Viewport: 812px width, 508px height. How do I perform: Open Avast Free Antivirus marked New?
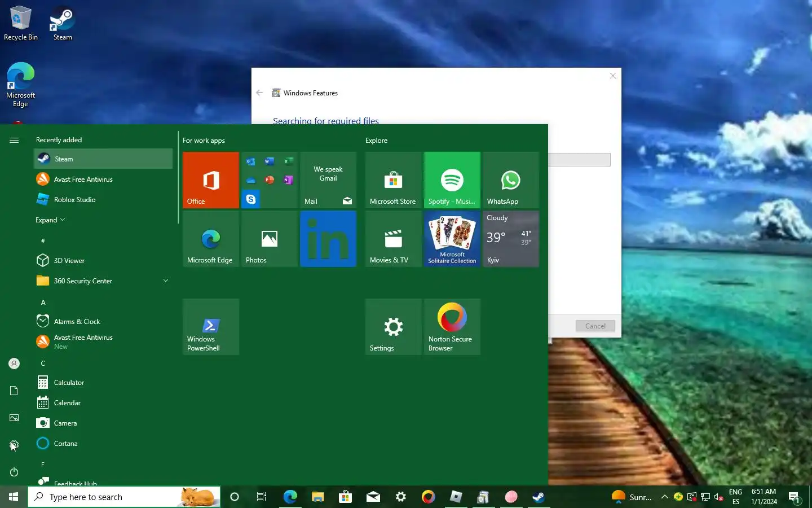103,341
